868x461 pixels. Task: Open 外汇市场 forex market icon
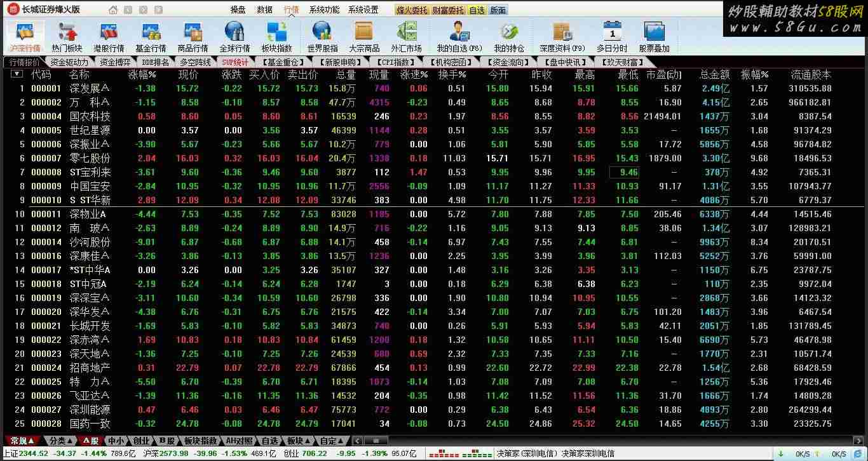tap(406, 37)
